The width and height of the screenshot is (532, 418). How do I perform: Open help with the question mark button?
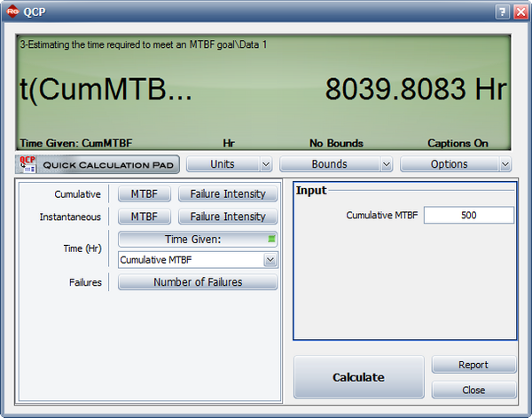pyautogui.click(x=503, y=12)
